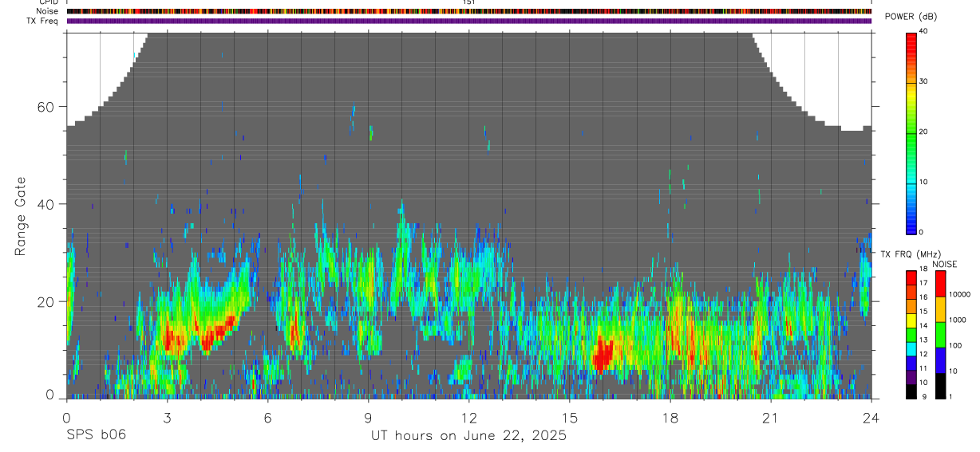
Task: Click the 151 CPID label at the top
Action: tap(468, 2)
